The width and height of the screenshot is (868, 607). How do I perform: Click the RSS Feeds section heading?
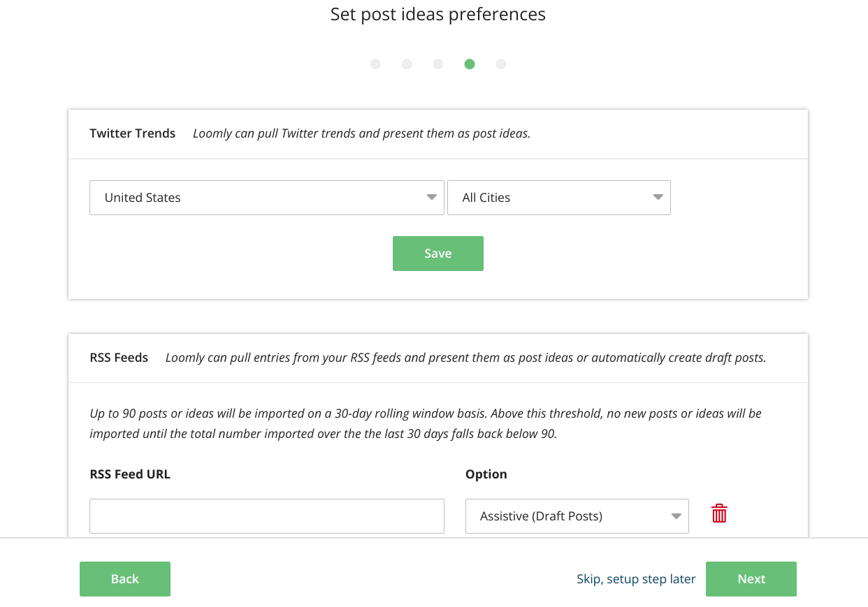pos(119,358)
